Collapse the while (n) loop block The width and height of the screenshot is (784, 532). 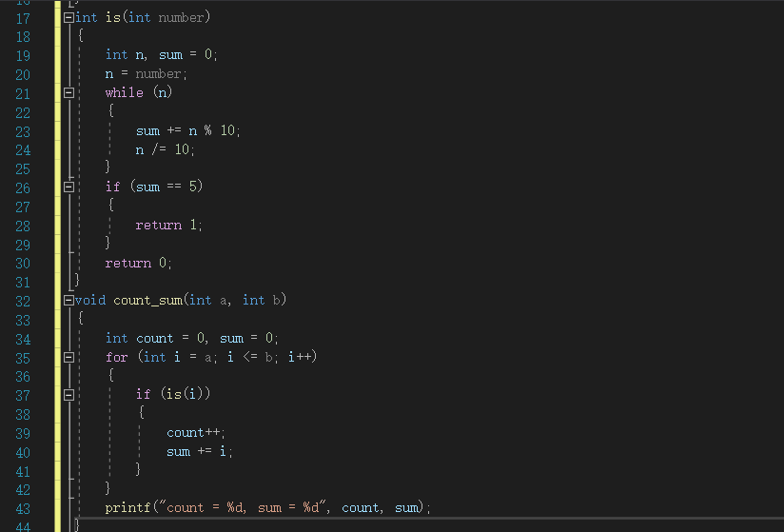point(69,93)
